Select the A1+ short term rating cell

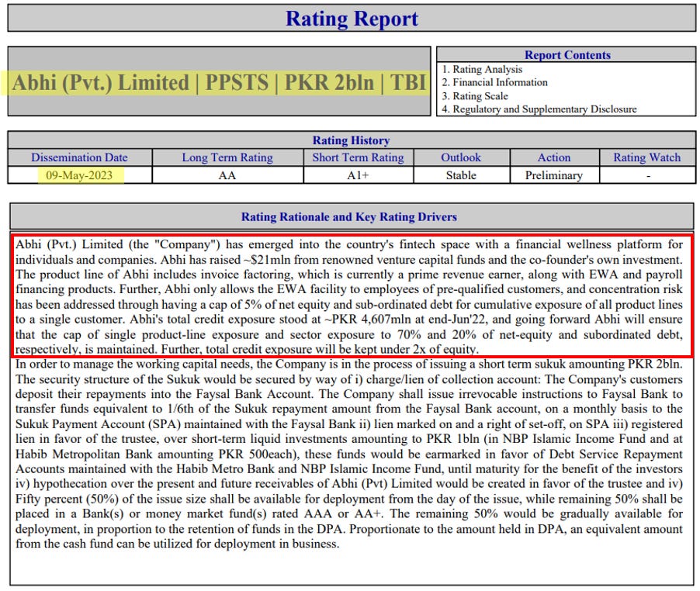click(x=358, y=175)
